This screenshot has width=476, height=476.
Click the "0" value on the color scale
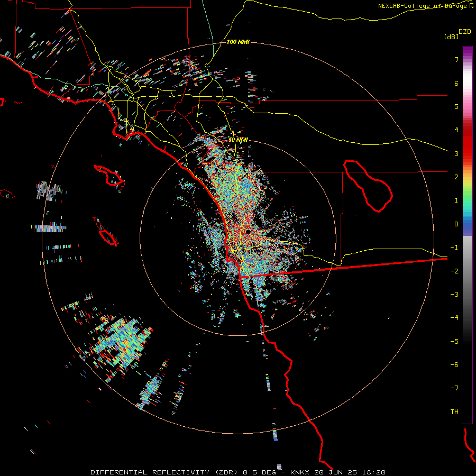click(x=456, y=224)
